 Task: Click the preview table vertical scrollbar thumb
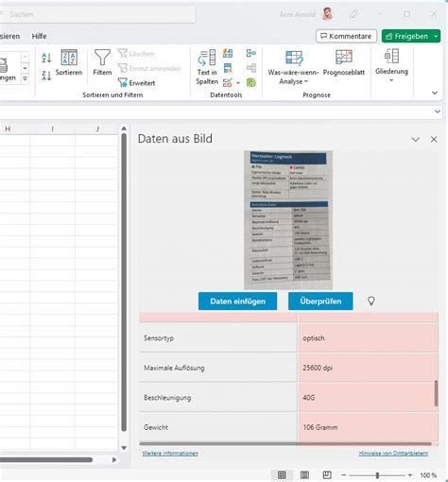click(436, 393)
